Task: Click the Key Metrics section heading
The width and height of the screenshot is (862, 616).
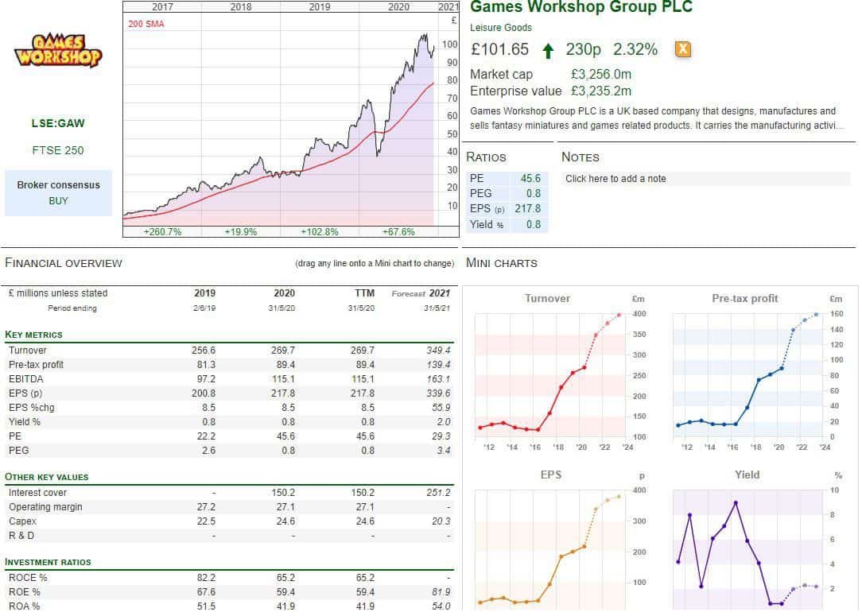Action: 33,335
